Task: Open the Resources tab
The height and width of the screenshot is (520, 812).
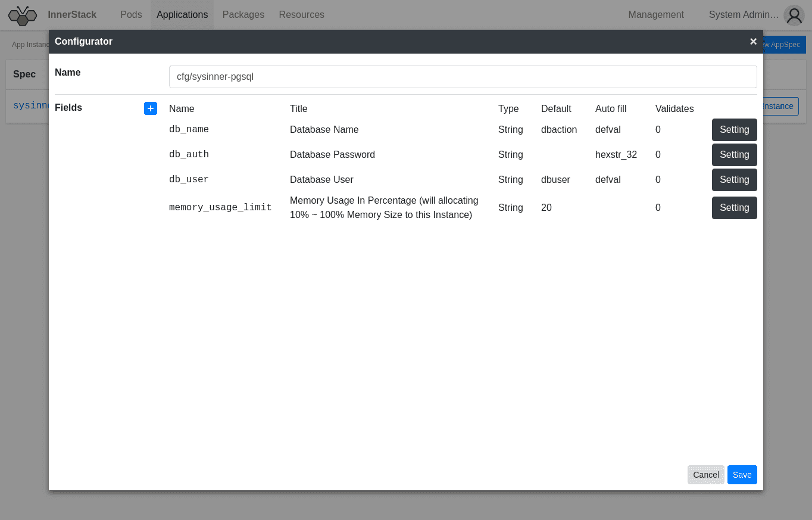Action: (301, 15)
